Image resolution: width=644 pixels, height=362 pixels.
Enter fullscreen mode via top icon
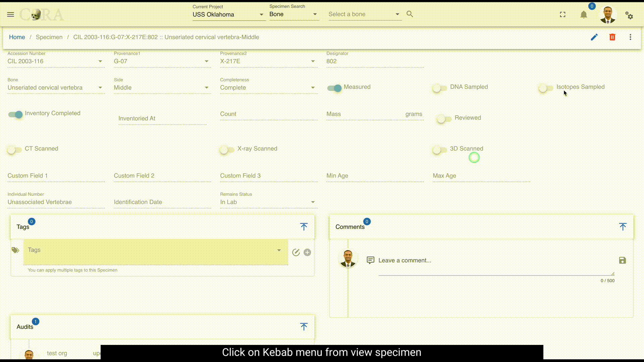point(562,15)
